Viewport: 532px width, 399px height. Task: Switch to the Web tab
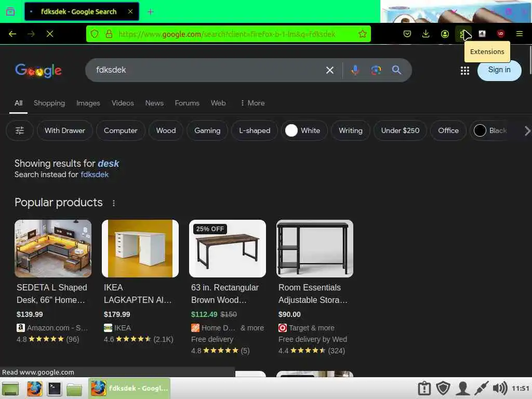pos(218,103)
